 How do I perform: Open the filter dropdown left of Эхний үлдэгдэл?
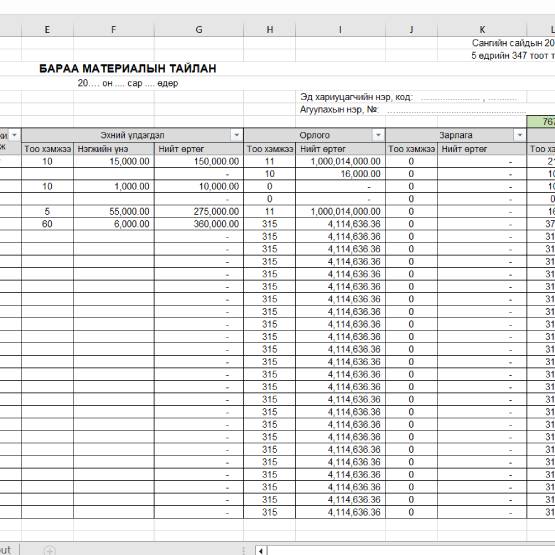15,135
